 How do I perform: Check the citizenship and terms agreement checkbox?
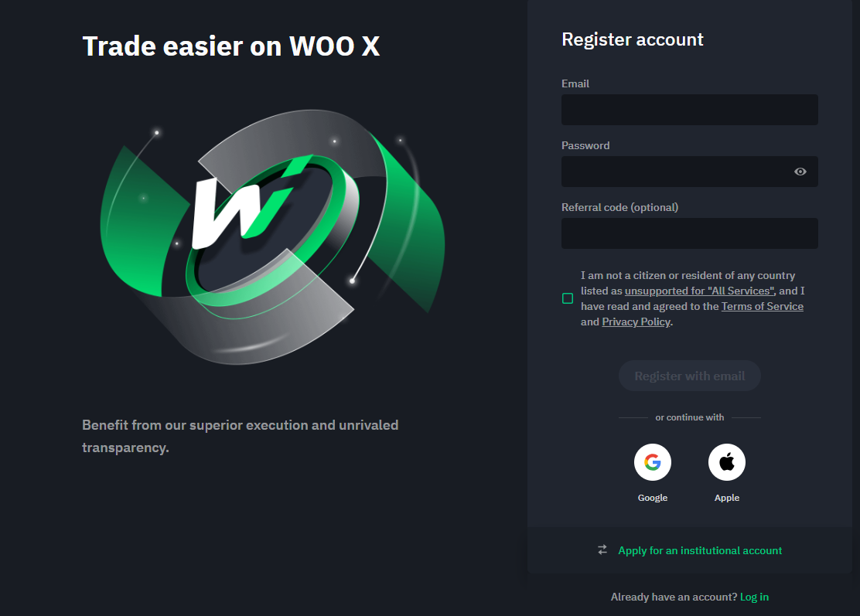point(568,298)
